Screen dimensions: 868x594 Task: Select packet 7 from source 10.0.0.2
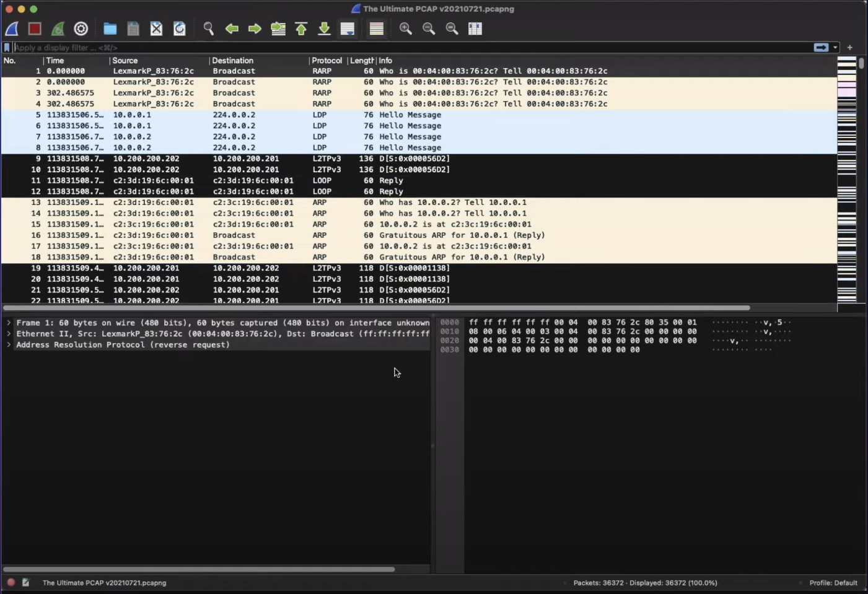click(419, 137)
